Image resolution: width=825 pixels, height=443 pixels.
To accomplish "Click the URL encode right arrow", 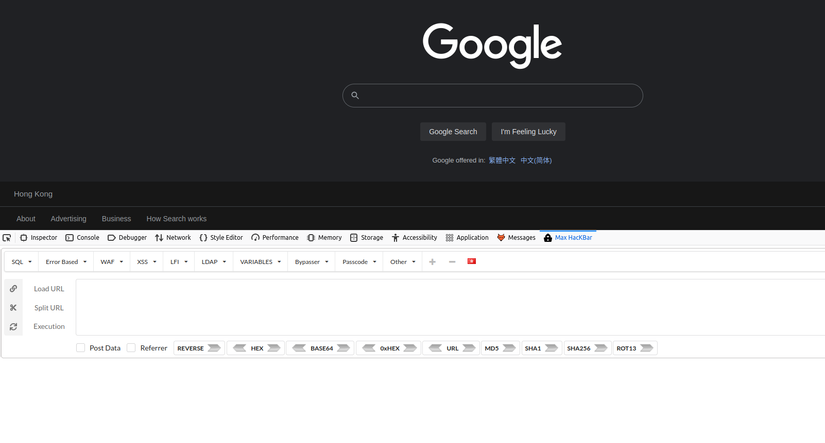I will (469, 348).
